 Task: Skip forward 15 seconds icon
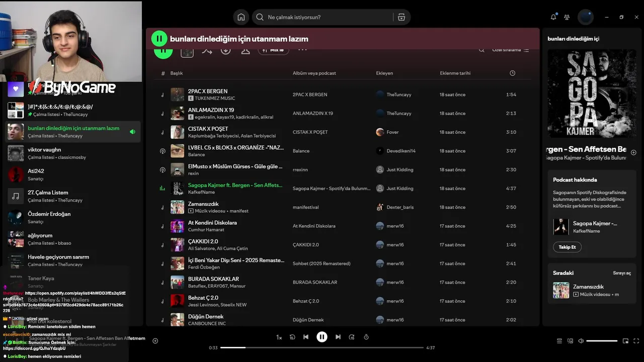click(x=352, y=337)
